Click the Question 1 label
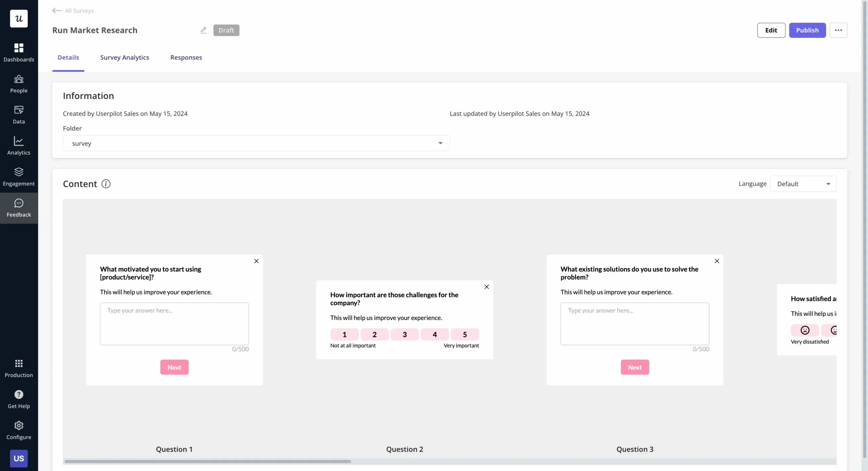 point(174,449)
